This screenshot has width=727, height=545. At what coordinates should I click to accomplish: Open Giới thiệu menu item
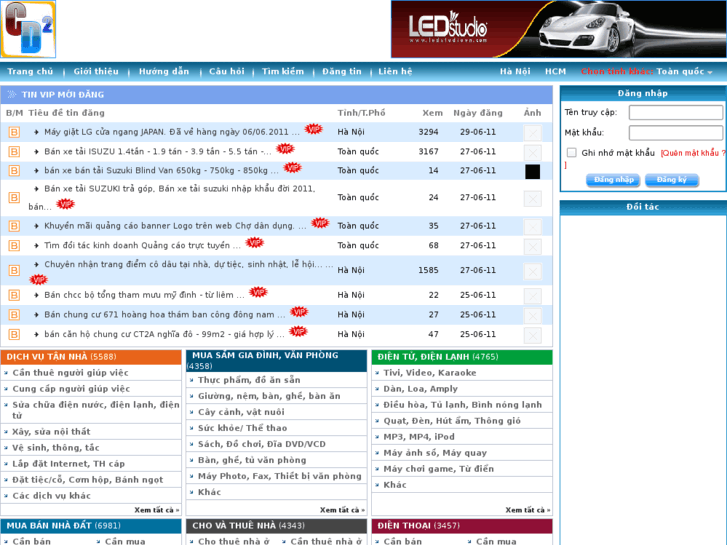click(96, 71)
